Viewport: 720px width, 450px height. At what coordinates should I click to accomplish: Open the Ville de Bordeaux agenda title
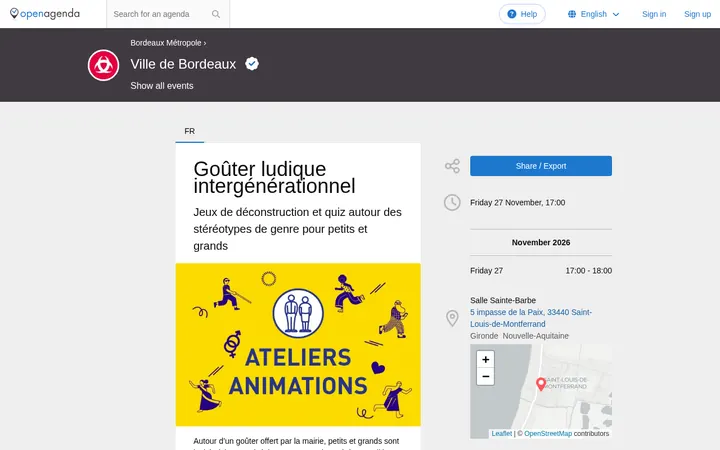pos(183,64)
